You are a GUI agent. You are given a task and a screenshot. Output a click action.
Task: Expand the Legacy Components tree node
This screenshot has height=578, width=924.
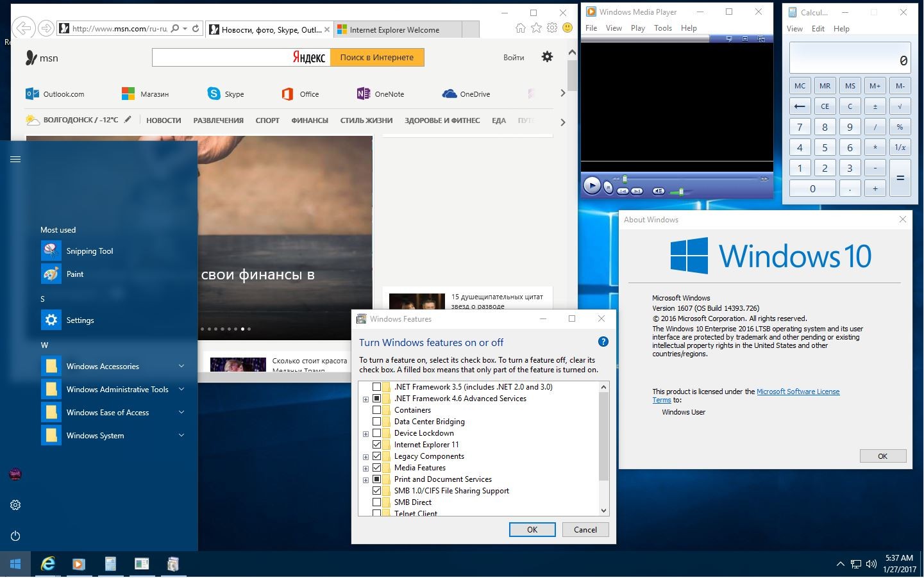pos(365,457)
